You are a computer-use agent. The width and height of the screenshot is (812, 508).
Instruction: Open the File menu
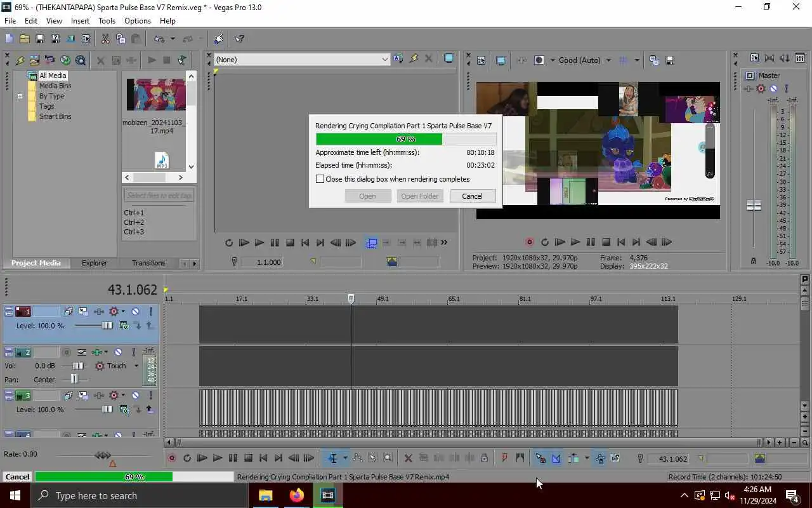(x=10, y=21)
